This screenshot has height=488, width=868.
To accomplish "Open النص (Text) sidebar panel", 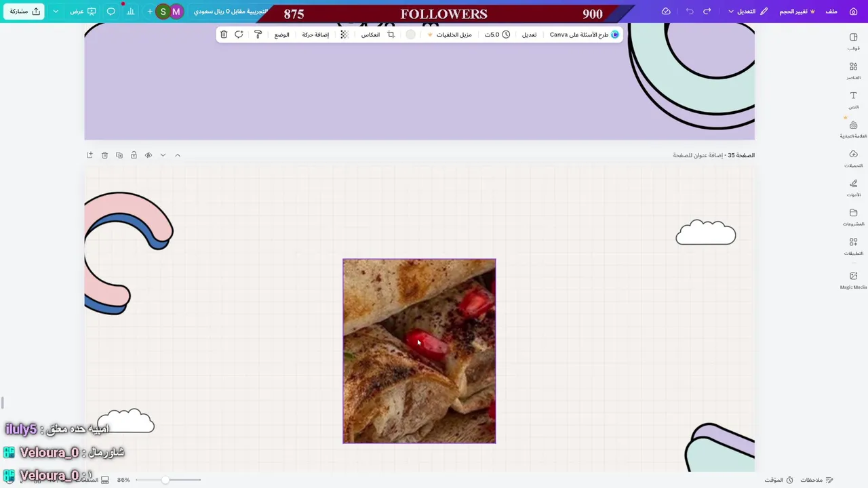I will 853,100.
